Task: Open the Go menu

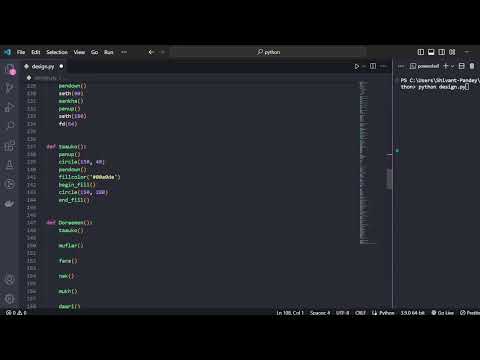Action: pyautogui.click(x=95, y=52)
